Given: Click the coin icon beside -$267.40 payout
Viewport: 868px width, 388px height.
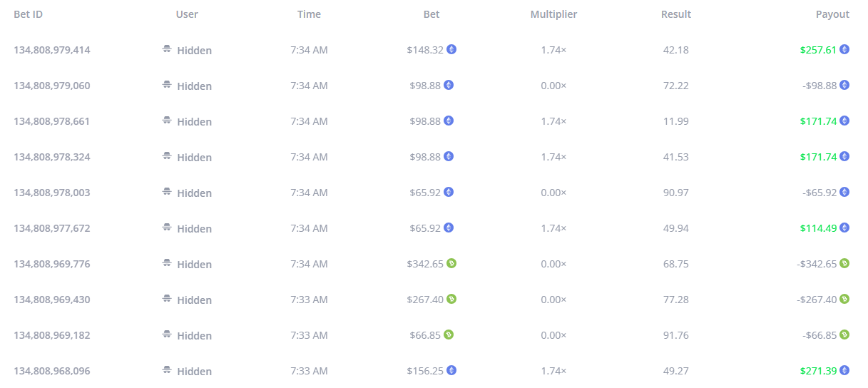Looking at the screenshot, I should coord(844,300).
